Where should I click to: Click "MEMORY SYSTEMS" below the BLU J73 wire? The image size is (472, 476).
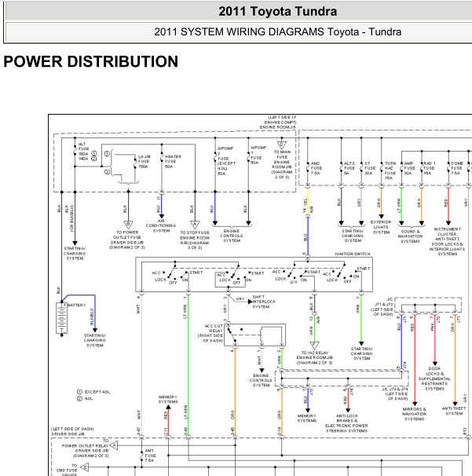pos(306,419)
